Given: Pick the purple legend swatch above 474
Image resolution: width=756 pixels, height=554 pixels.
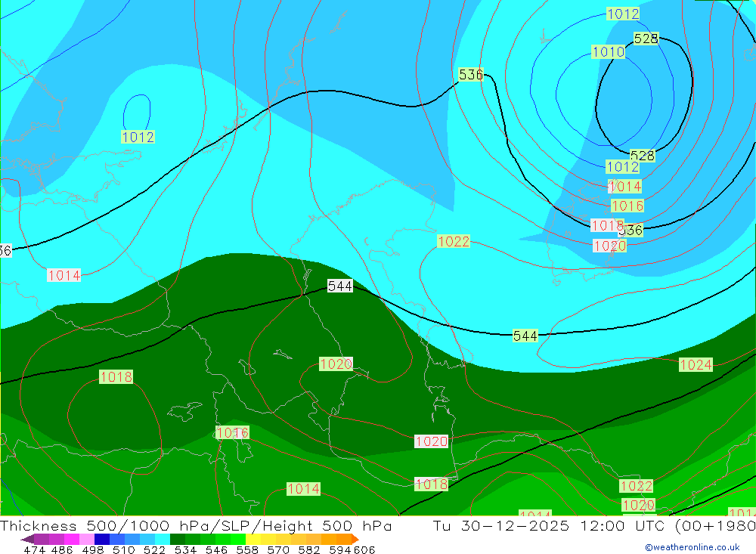Looking at the screenshot, I should pyautogui.click(x=42, y=539).
